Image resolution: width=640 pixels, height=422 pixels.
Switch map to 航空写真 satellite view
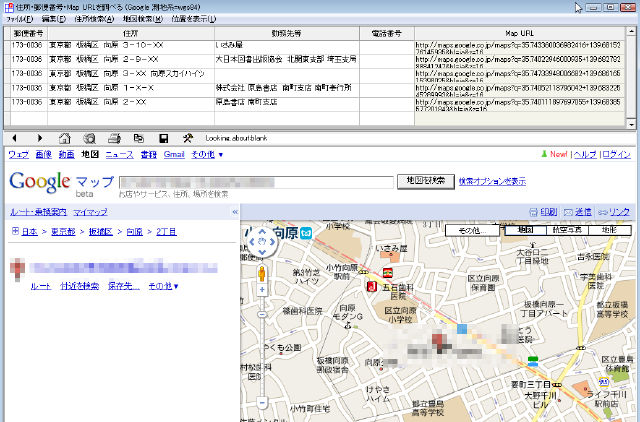(567, 230)
